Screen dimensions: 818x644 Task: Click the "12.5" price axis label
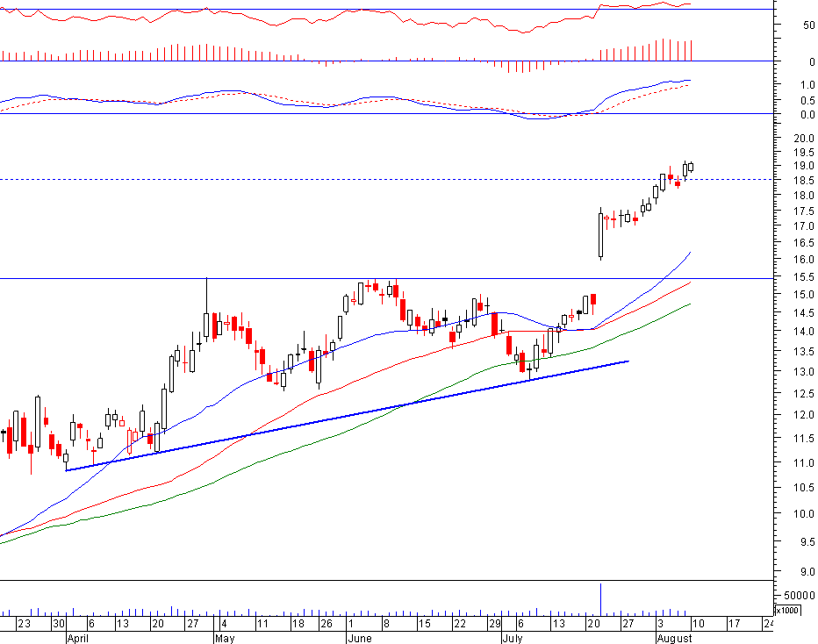point(803,394)
